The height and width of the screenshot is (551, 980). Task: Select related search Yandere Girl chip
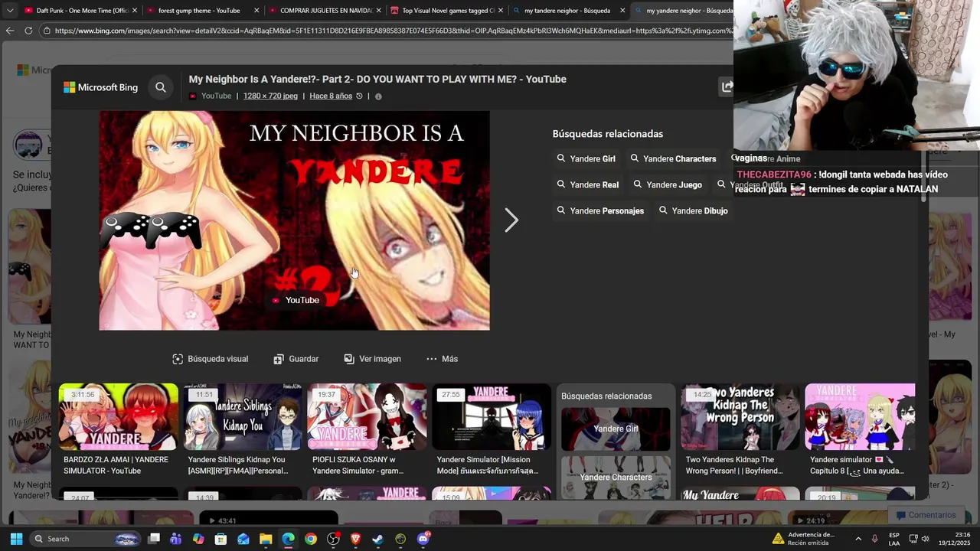[586, 158]
